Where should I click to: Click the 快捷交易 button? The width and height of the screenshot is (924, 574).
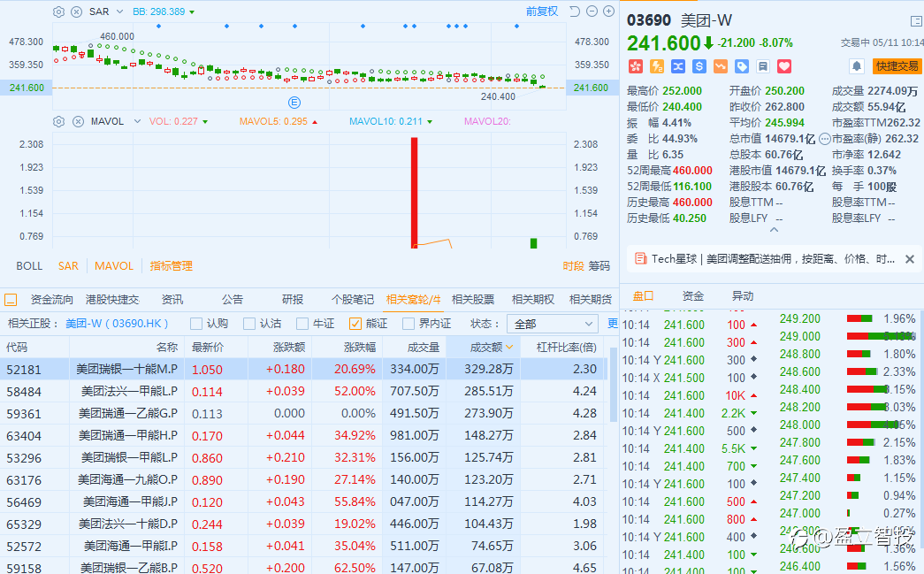tap(897, 66)
